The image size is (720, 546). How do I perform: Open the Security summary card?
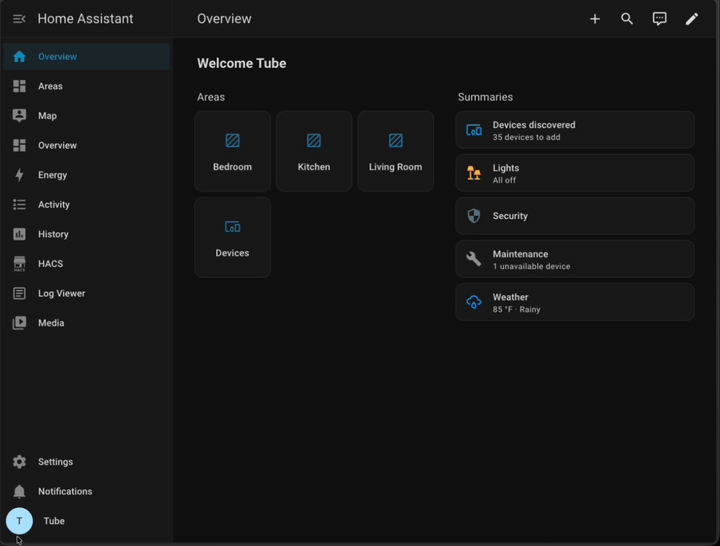point(575,216)
